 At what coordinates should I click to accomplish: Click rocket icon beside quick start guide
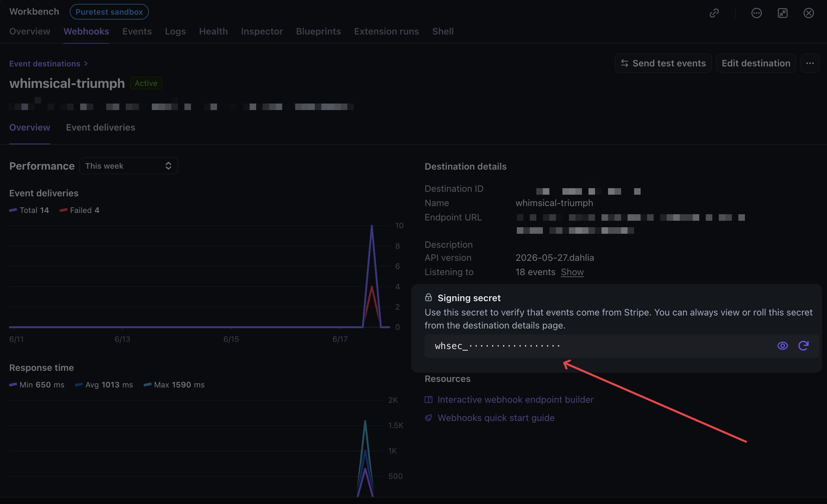pyautogui.click(x=428, y=418)
